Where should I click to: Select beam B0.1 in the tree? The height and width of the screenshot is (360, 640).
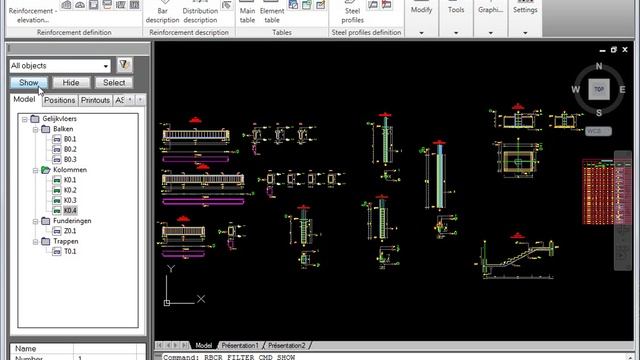click(x=70, y=139)
